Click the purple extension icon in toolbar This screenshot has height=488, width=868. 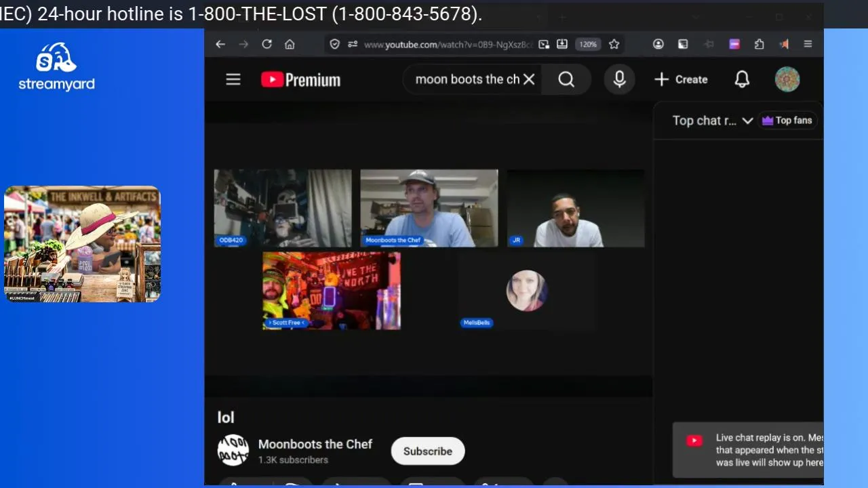coord(734,44)
